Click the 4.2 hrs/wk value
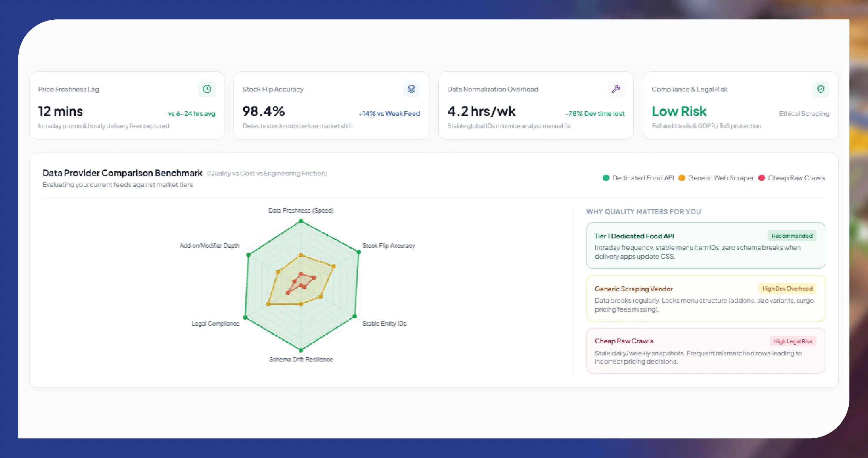868x458 pixels. point(481,111)
